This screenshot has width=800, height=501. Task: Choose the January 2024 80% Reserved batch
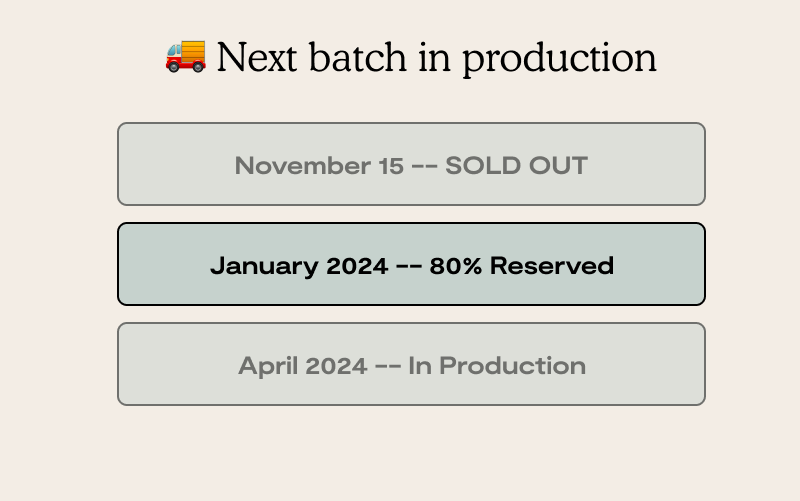point(411,264)
